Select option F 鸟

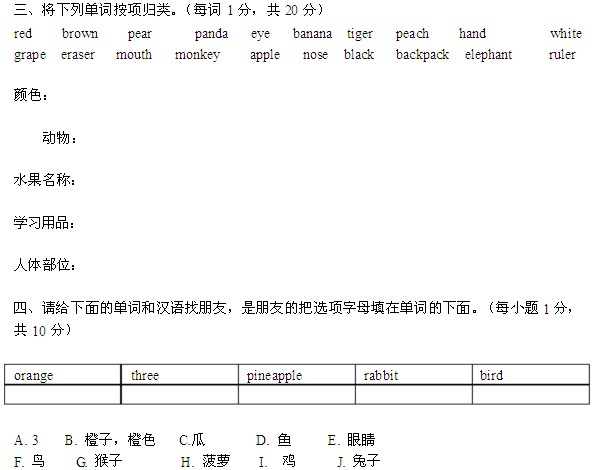point(29,461)
